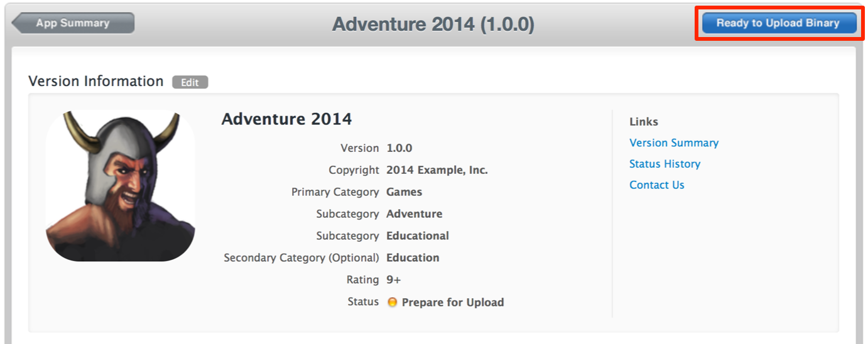Click the version value 1.0.0

[399, 148]
